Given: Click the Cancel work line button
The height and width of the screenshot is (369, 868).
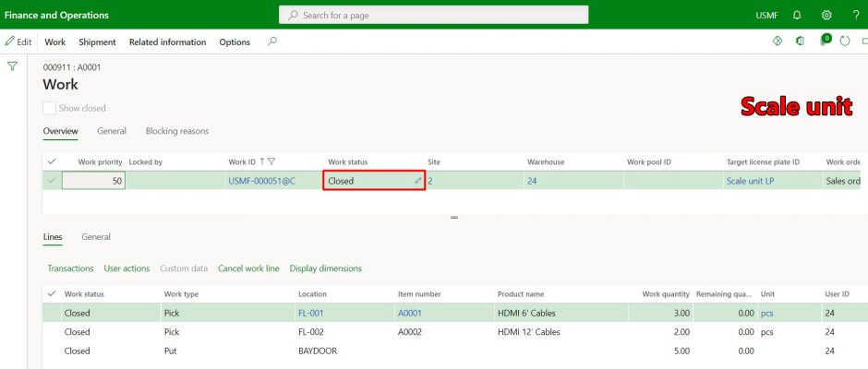Looking at the screenshot, I should (x=248, y=268).
